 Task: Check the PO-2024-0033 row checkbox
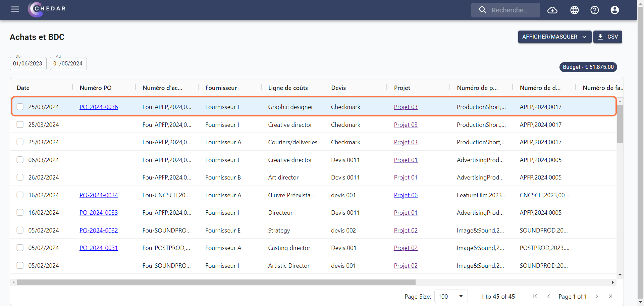pos(20,212)
